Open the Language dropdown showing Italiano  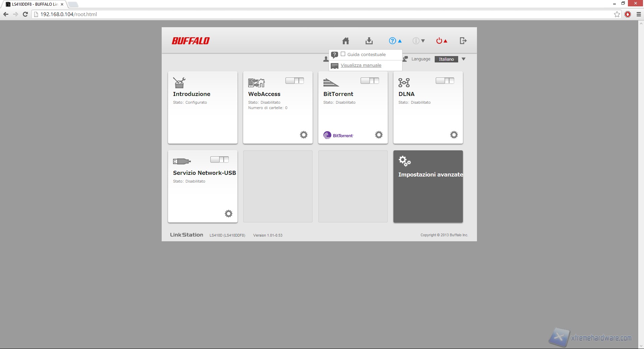[x=450, y=59]
